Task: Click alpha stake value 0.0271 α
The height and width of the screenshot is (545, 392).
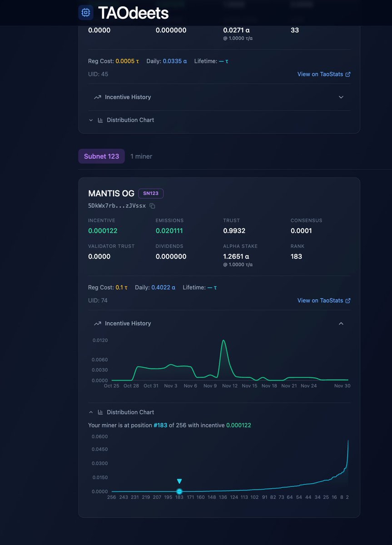Action: 236,30
